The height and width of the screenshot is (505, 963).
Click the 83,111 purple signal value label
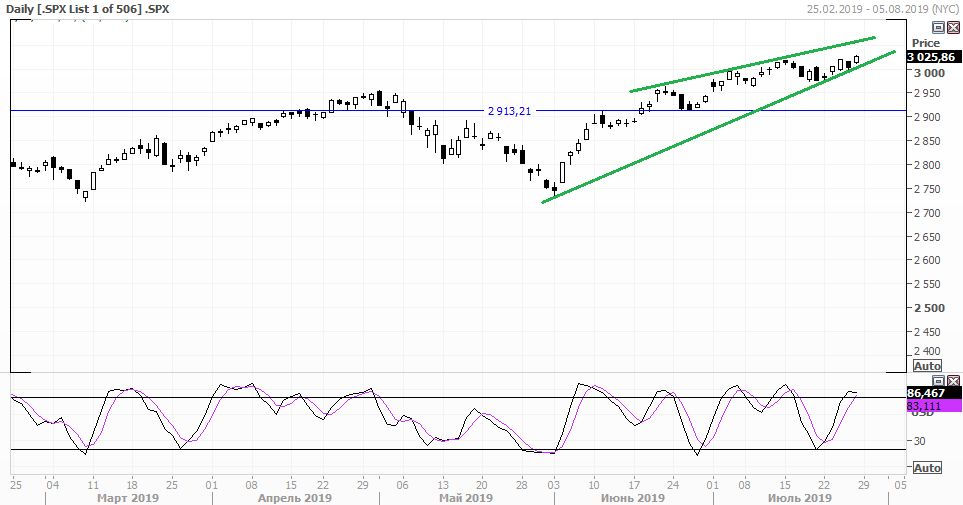(934, 405)
